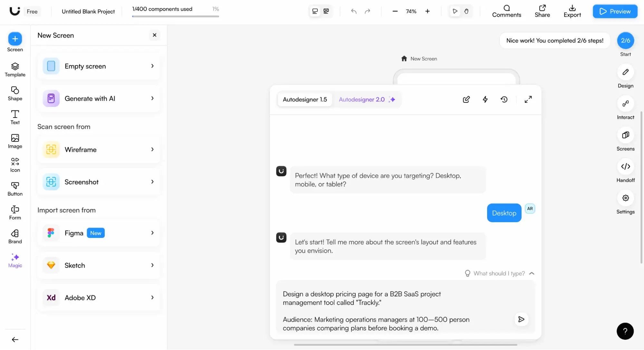644x350 pixels.
Task: Open project Settings
Action: (x=625, y=203)
